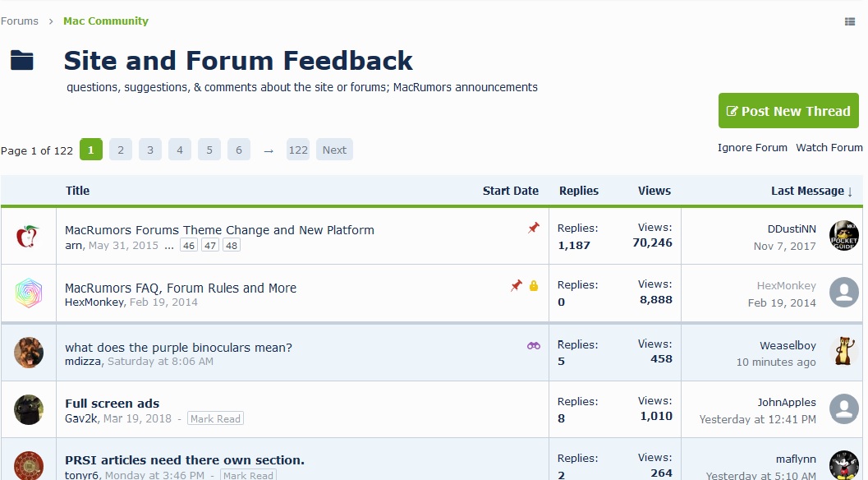Viewport: 868px width, 480px height.
Task: Click Next page button
Action: [334, 150]
